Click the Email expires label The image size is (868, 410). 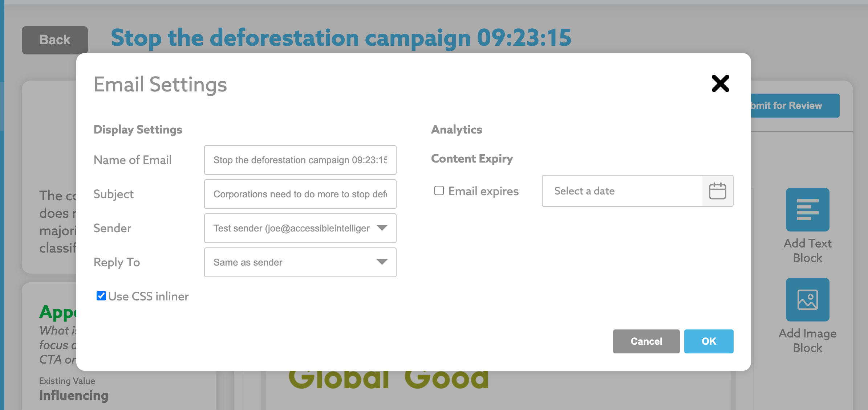[x=483, y=191]
